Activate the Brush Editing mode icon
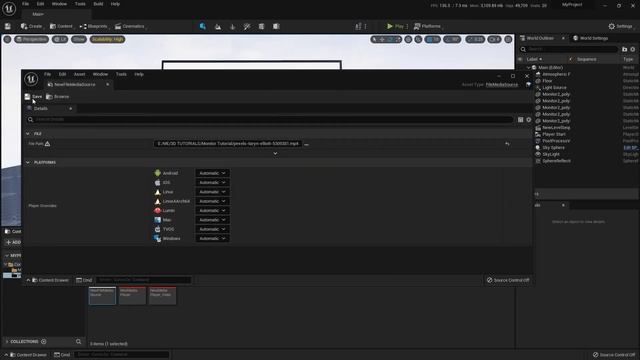Image resolution: width=640 pixels, height=360 pixels. (276, 27)
